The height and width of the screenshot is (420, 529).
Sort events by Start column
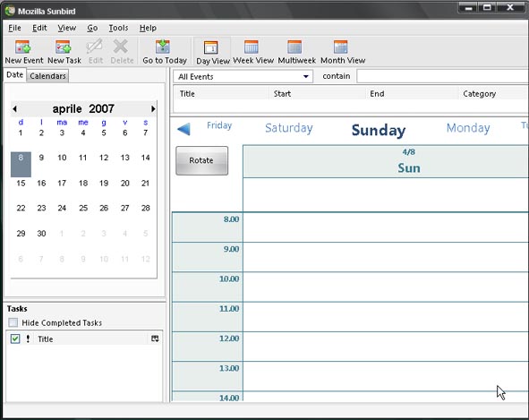coord(317,94)
